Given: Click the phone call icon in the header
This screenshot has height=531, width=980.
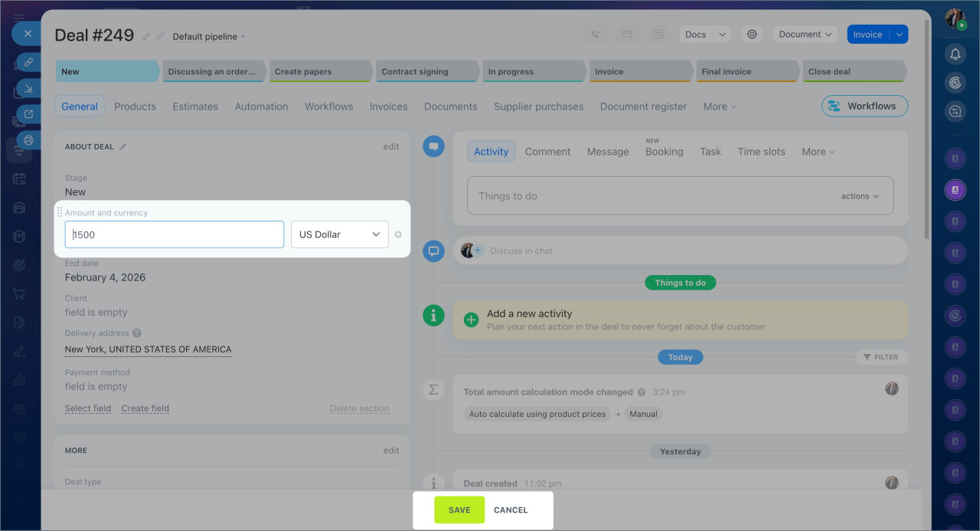Looking at the screenshot, I should [x=596, y=34].
